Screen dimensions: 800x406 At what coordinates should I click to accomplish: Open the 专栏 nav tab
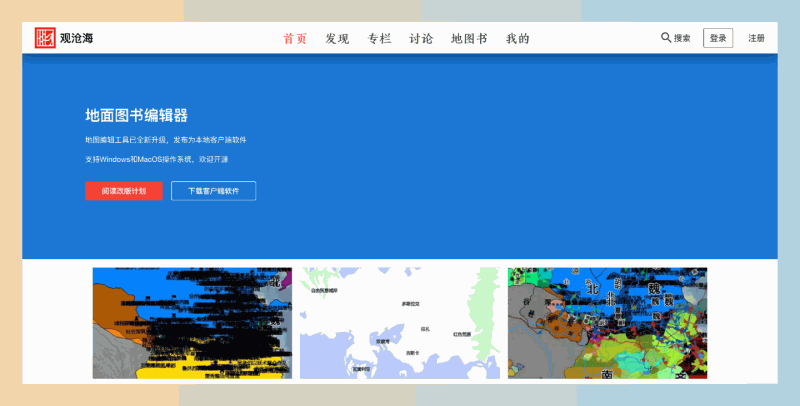379,38
